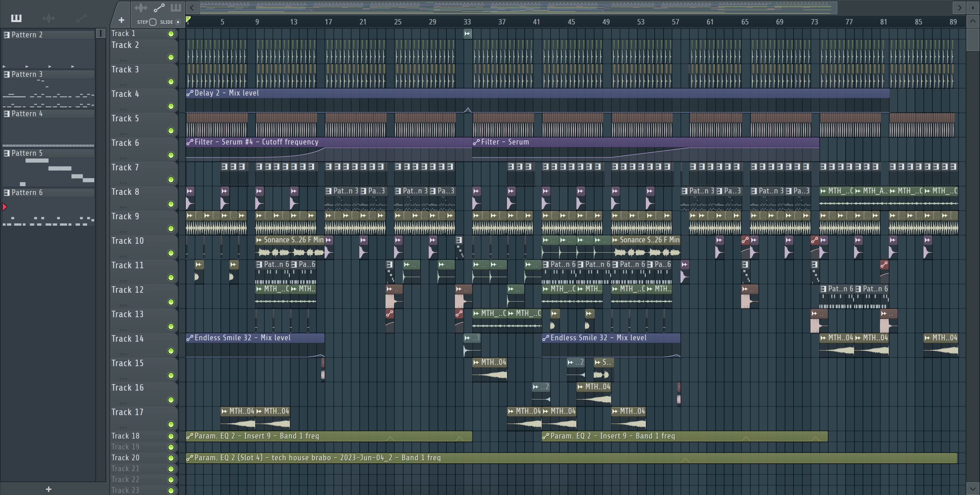Image resolution: width=980 pixels, height=495 pixels.
Task: Select Sonance S..26 F Min clip at bar 9
Action: (x=290, y=247)
